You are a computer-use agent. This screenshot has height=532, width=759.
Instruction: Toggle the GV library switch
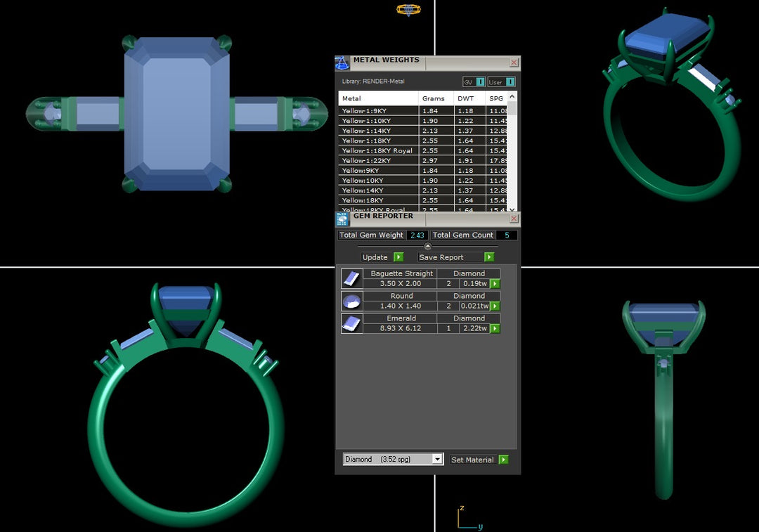474,82
